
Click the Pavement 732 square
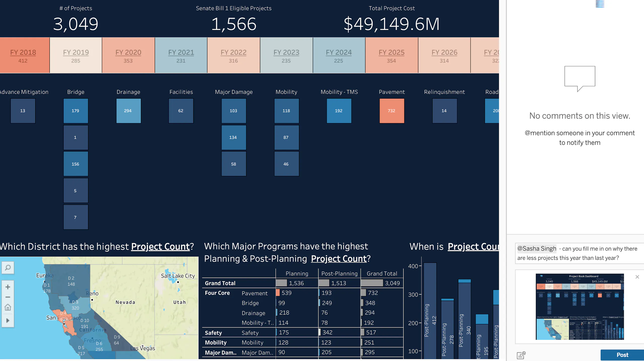pyautogui.click(x=392, y=111)
